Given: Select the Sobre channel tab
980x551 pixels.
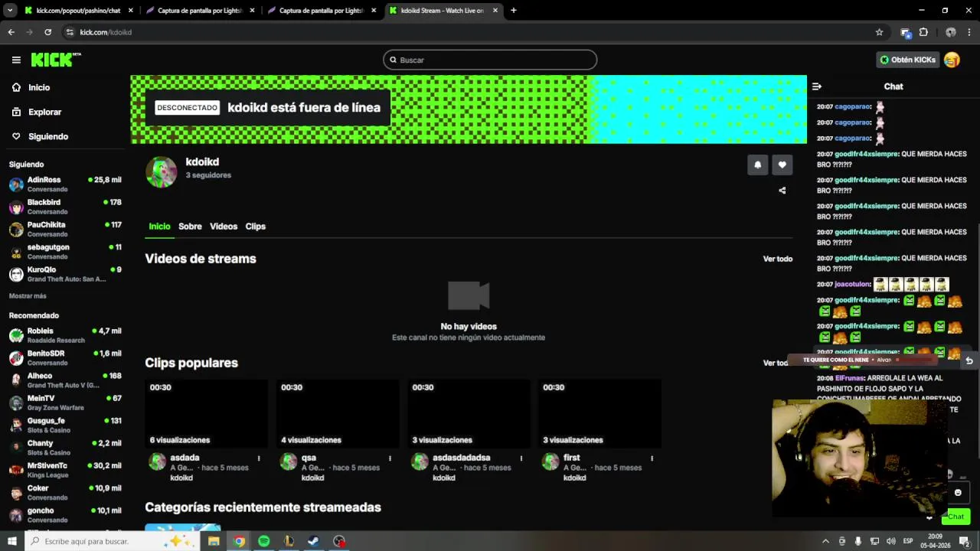Looking at the screenshot, I should point(190,227).
